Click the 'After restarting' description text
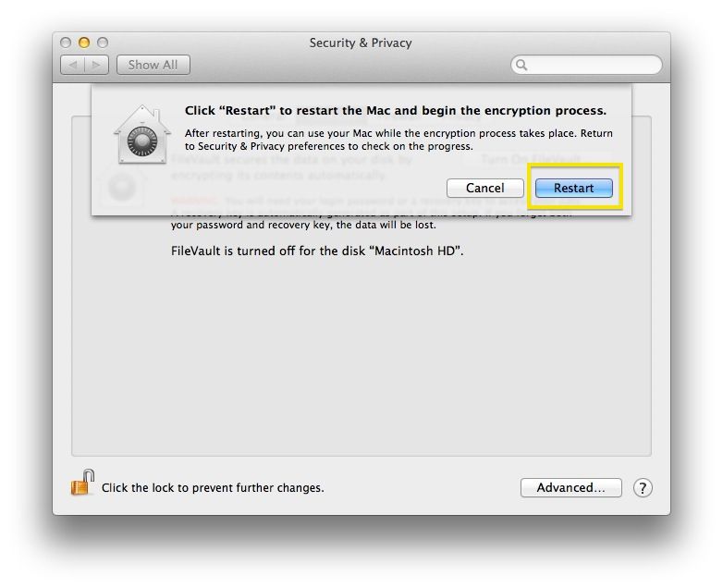This screenshot has height=588, width=723. click(398, 140)
